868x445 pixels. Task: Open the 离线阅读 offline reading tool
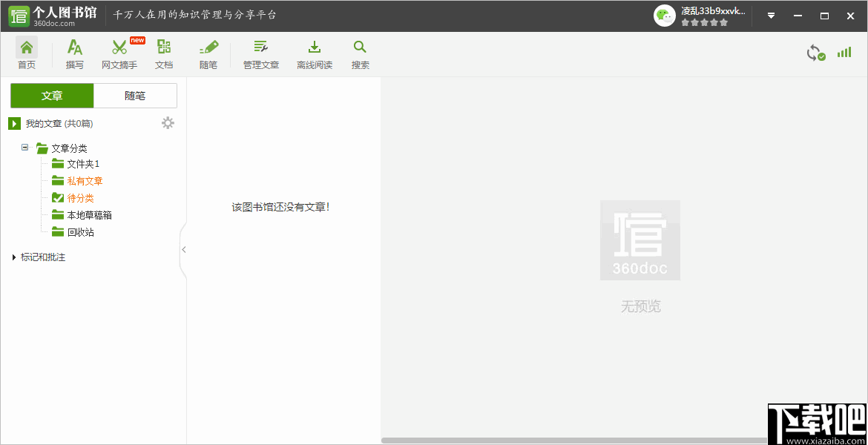(314, 53)
